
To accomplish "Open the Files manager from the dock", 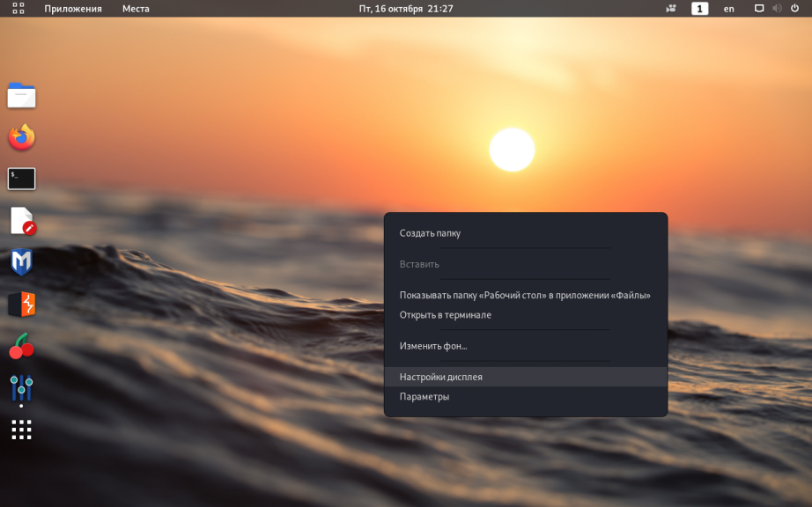I will tap(21, 95).
